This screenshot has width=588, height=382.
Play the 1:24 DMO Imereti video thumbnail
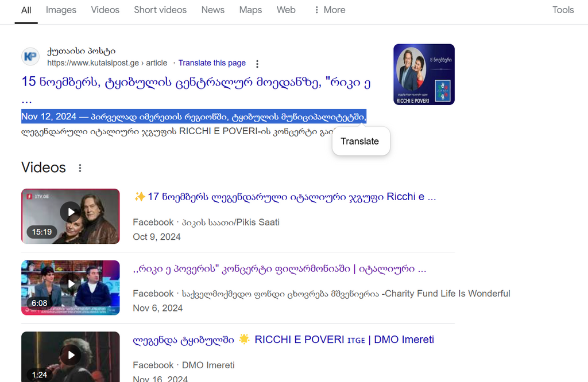pyautogui.click(x=71, y=357)
